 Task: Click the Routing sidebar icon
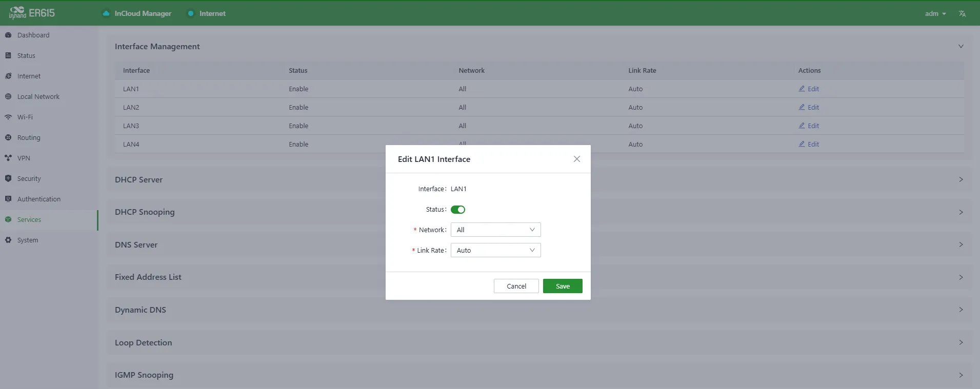(8, 137)
